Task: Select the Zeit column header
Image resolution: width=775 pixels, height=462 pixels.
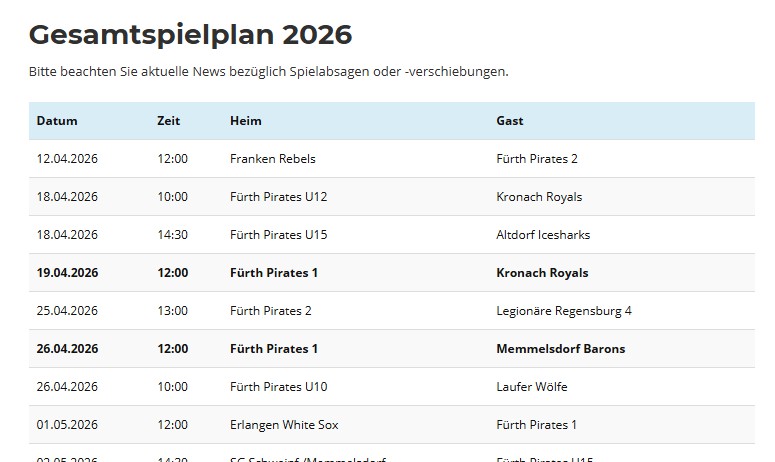Action: (168, 121)
